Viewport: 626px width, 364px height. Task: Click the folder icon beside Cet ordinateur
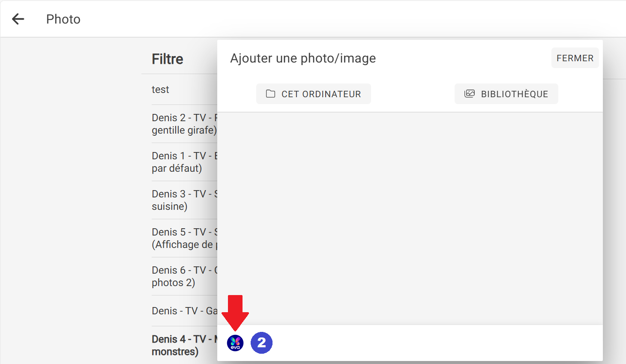click(x=270, y=94)
